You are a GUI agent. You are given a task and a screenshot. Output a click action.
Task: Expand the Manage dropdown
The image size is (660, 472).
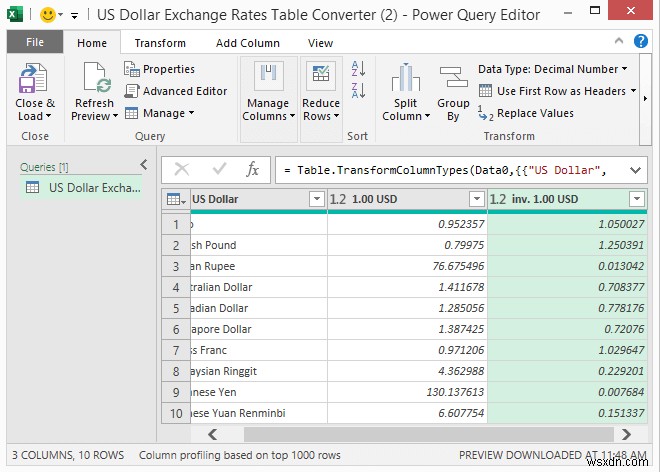pyautogui.click(x=191, y=113)
